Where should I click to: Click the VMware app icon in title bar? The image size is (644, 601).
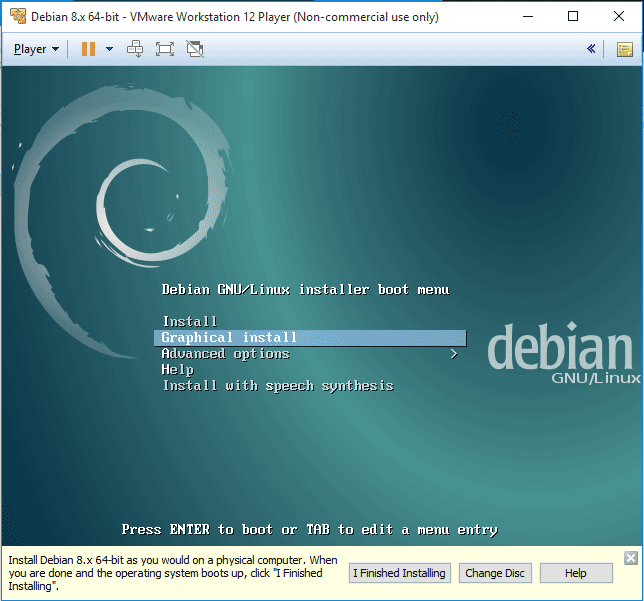pos(17,17)
